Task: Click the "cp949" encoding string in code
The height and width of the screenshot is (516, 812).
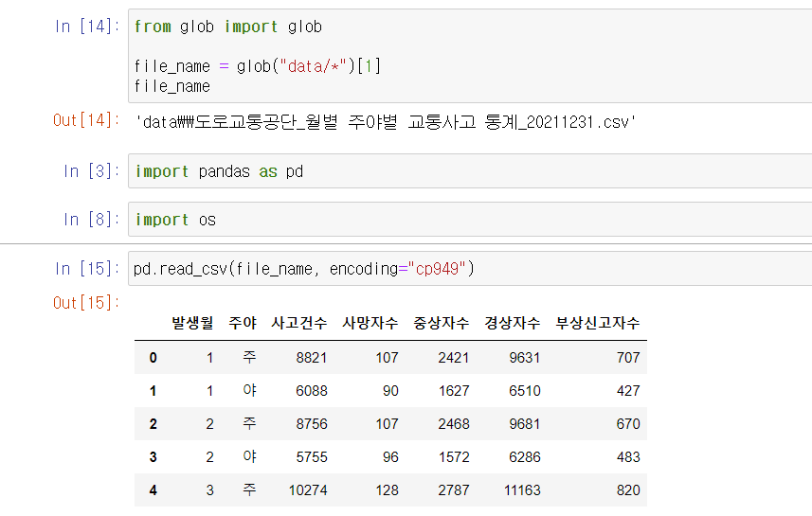Action: pos(437,269)
